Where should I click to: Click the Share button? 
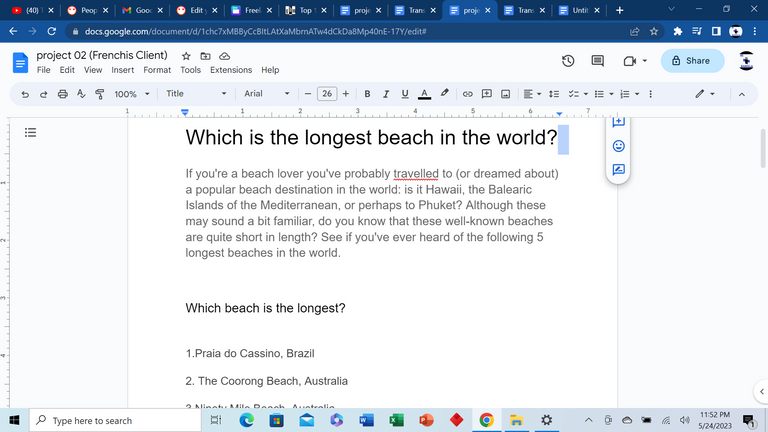(x=691, y=61)
